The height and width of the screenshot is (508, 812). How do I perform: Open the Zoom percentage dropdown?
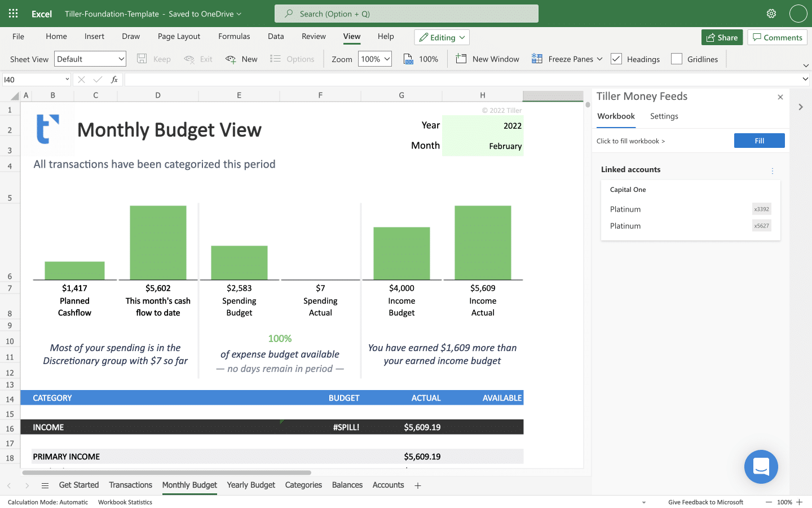(375, 59)
